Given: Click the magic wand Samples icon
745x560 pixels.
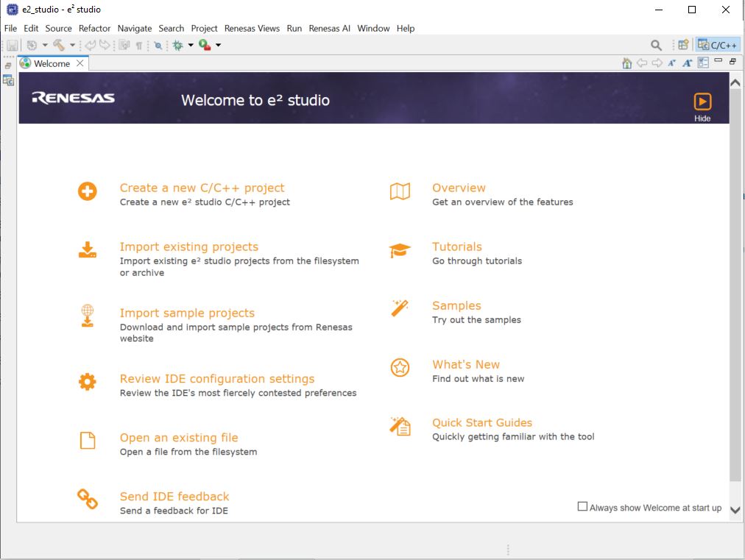Looking at the screenshot, I should (x=400, y=308).
